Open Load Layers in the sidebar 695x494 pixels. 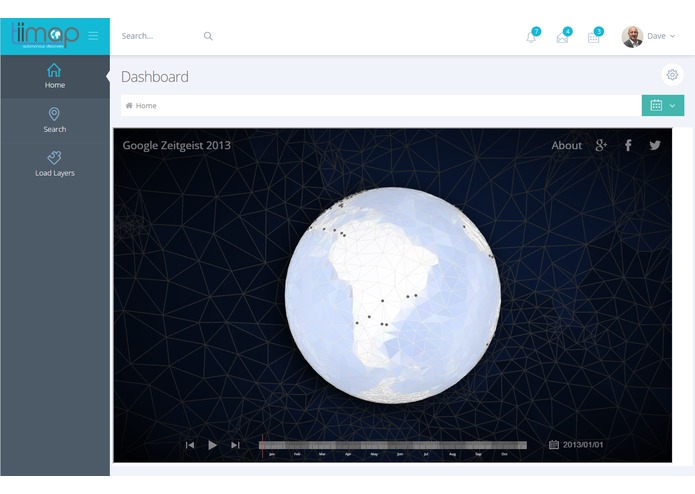55,164
